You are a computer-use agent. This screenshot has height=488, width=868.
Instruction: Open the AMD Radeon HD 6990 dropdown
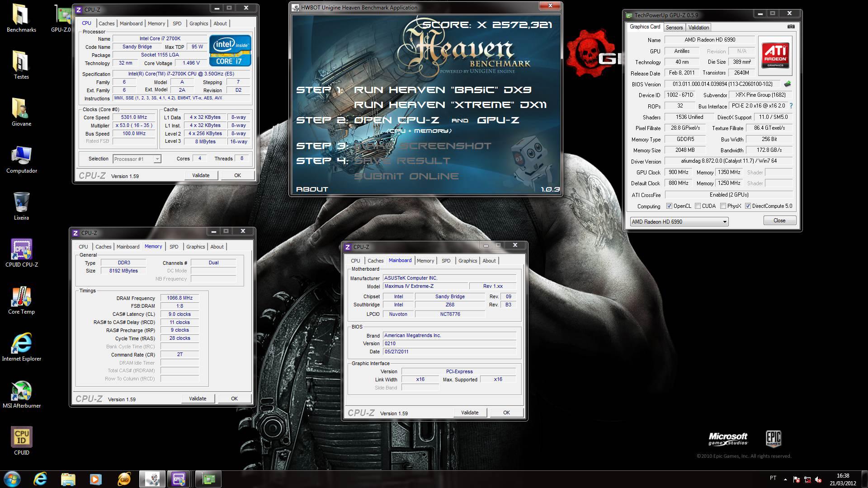pos(679,221)
